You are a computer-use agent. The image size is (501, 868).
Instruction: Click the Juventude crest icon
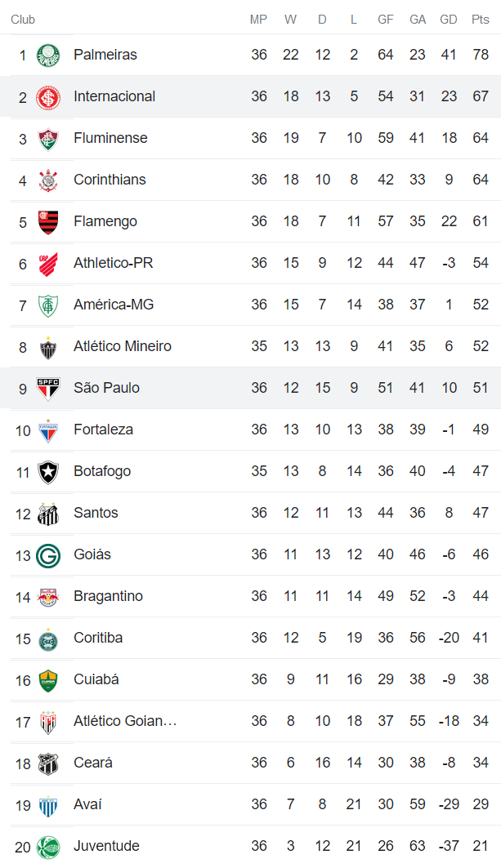[x=48, y=847]
